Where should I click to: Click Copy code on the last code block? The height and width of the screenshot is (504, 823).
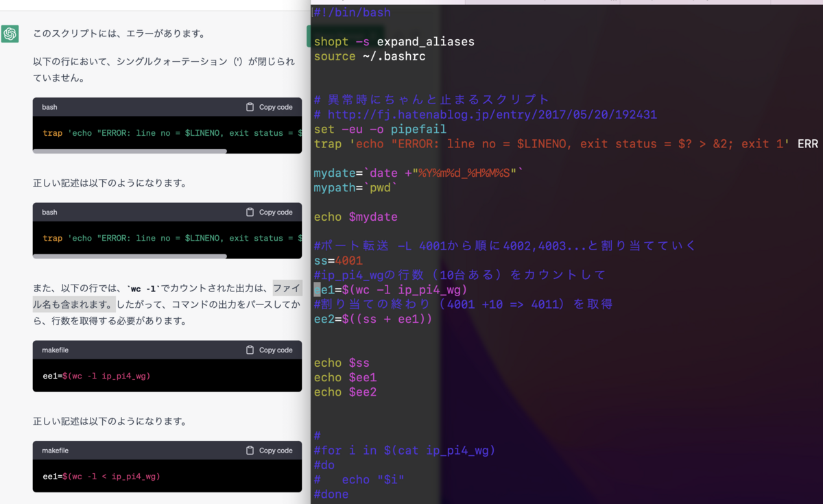(x=274, y=451)
